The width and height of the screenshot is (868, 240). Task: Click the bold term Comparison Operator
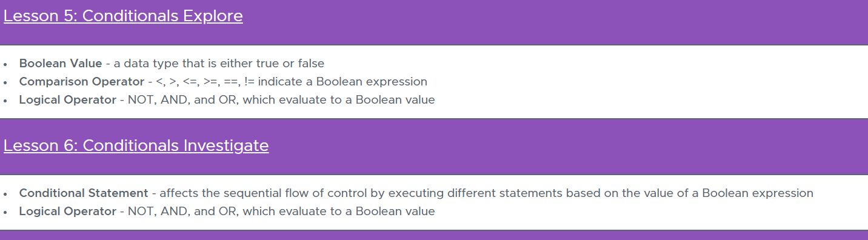[x=82, y=81]
